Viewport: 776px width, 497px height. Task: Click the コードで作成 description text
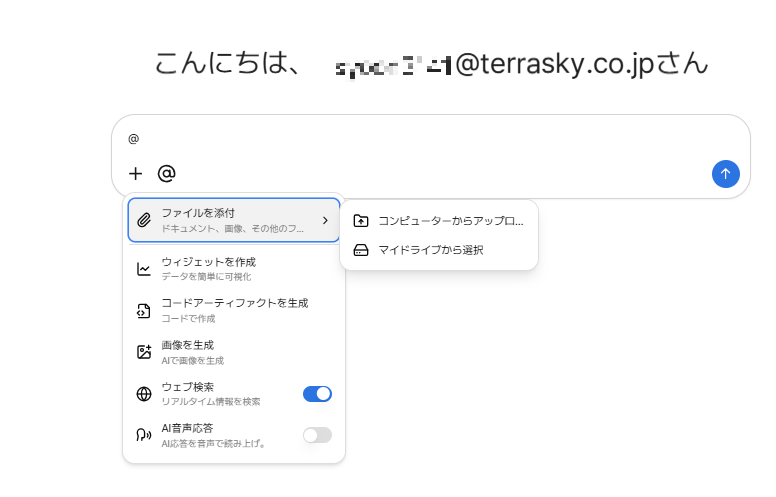[188, 319]
